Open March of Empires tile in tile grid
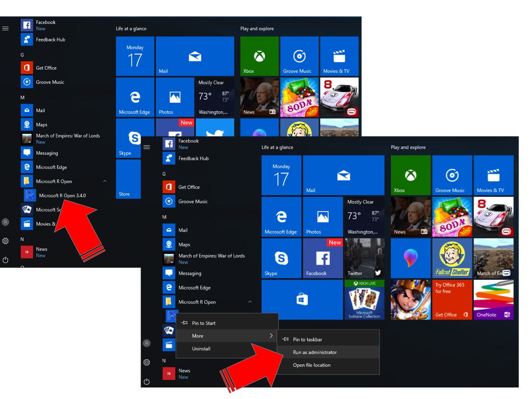This screenshot has height=399, width=532. coord(493,258)
